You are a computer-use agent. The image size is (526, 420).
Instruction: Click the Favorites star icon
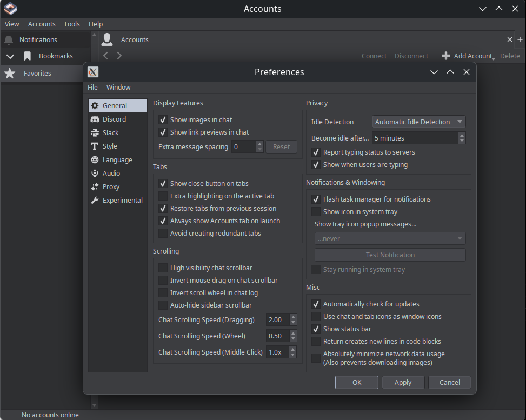(10, 74)
